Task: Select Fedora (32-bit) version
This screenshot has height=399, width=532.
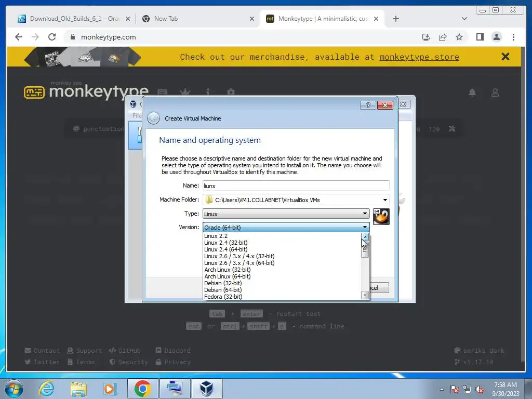Action: click(282, 297)
